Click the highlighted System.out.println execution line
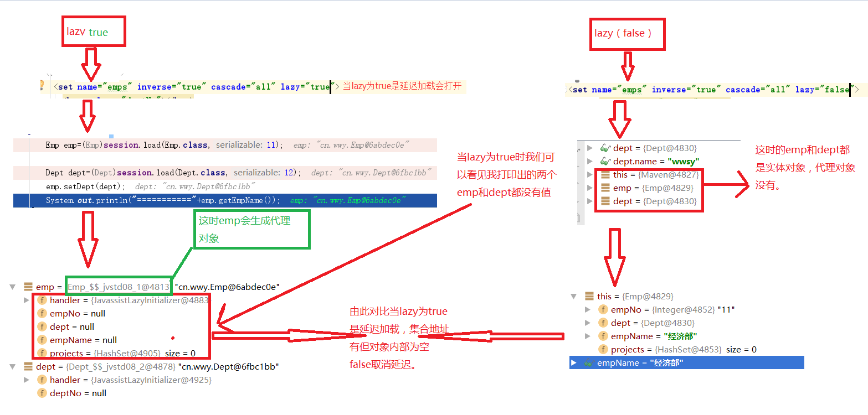Image resolution: width=868 pixels, height=415 pixels. coord(225,200)
